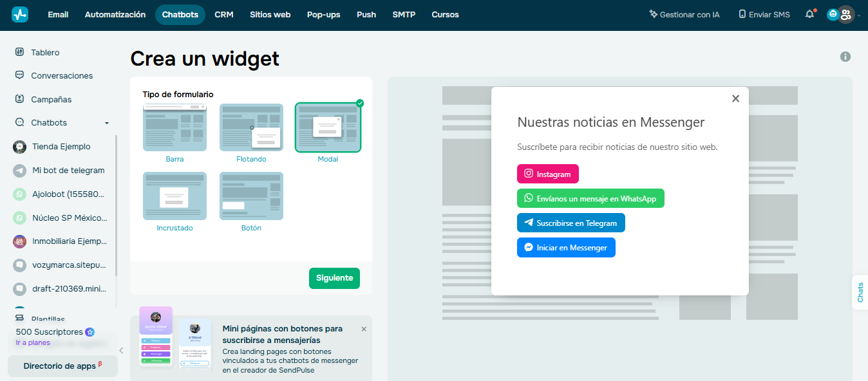868x381 pixels.
Task: Open Tablero dashboard icon in sidebar
Action: [x=19, y=52]
